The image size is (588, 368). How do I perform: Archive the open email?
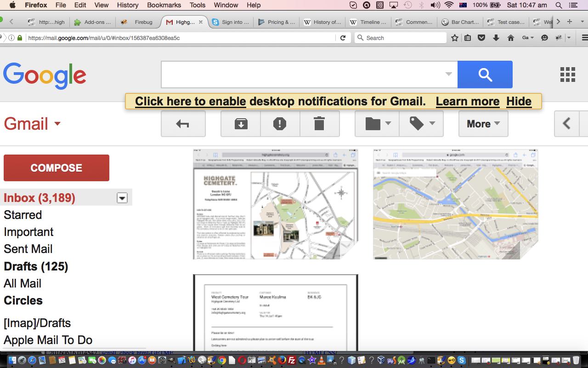coord(241,124)
